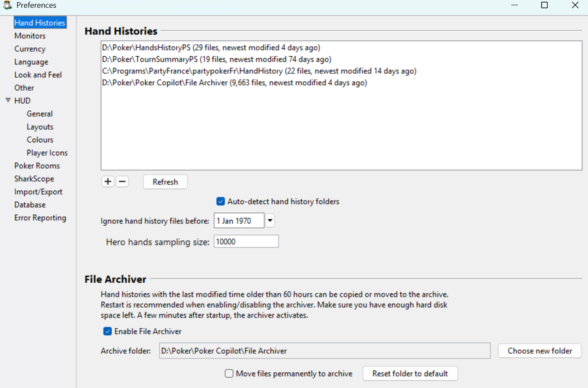Click the minus icon to remove folder
The height and width of the screenshot is (388, 588).
123,182
